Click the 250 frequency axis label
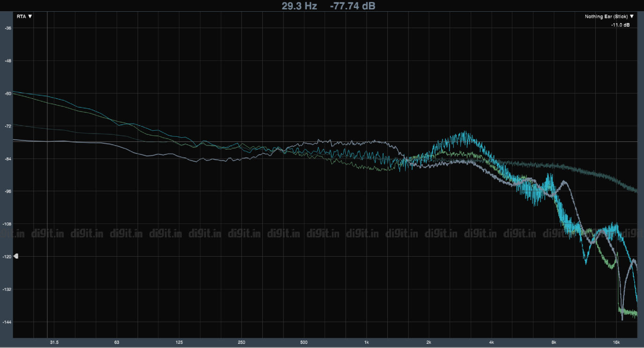 coord(242,343)
